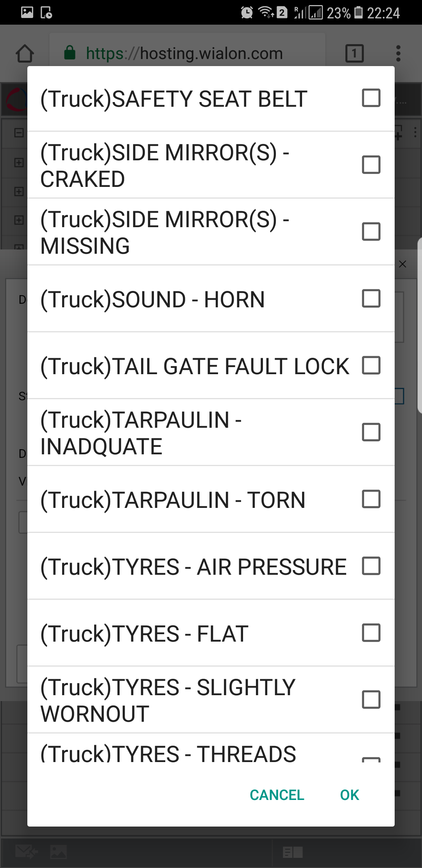Tap the browser home icon
This screenshot has width=422, height=868.
25,54
